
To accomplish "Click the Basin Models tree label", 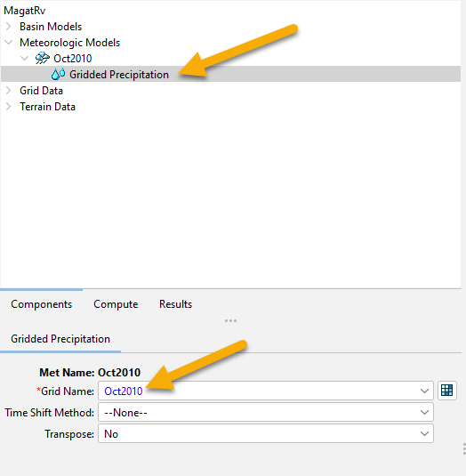I will point(51,27).
